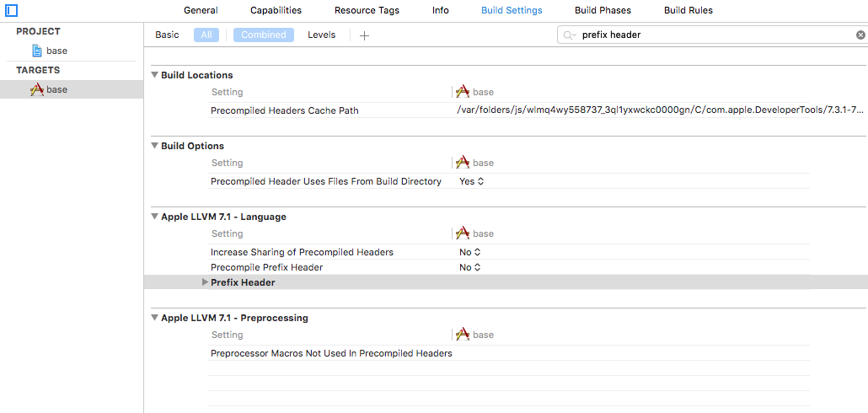Select Preprocessor Macros Not Used In Precompiled Headers
The width and height of the screenshot is (868, 413).
[331, 353]
